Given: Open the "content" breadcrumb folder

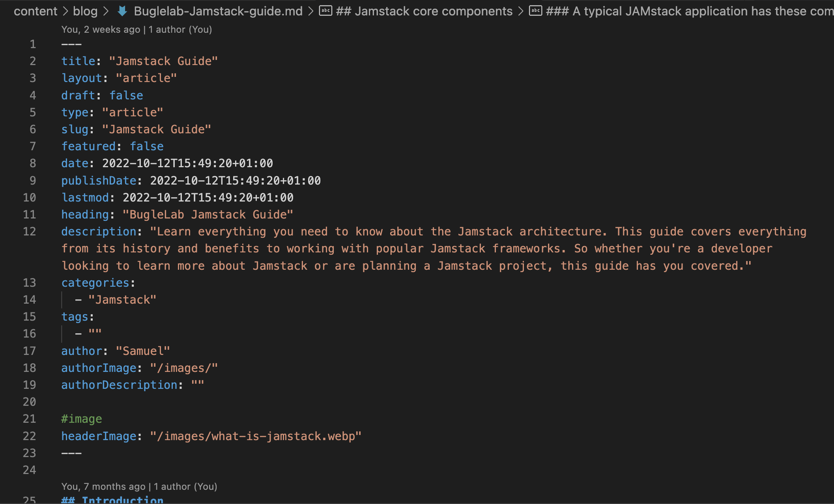Looking at the screenshot, I should coord(36,11).
